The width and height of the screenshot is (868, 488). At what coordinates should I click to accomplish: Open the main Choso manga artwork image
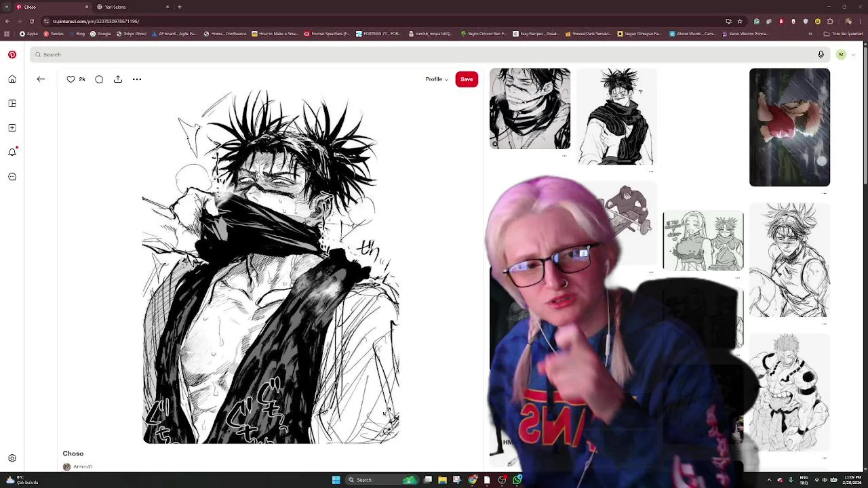tap(271, 266)
